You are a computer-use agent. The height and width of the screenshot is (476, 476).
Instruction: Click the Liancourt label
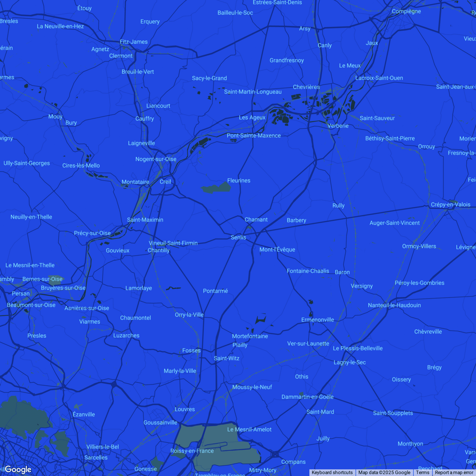[158, 106]
